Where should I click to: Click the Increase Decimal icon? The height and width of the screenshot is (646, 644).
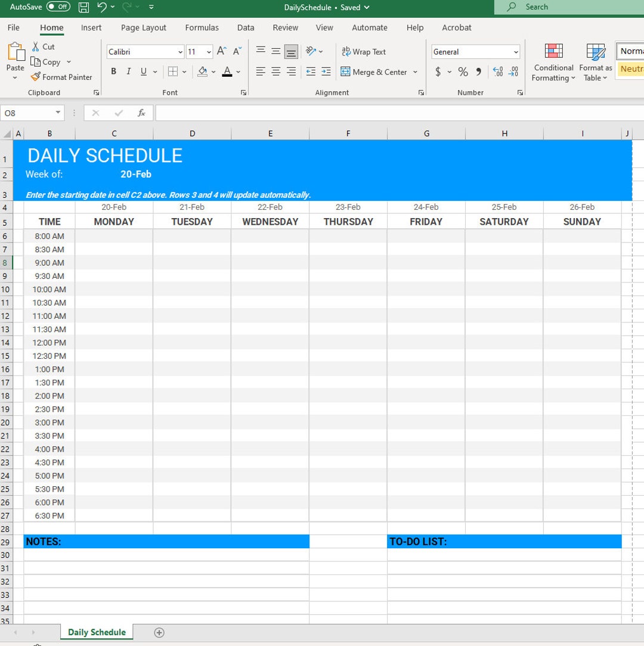(498, 72)
